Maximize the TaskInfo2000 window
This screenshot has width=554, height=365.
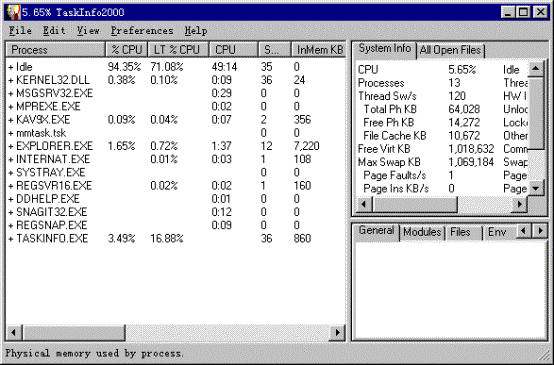[524, 12]
